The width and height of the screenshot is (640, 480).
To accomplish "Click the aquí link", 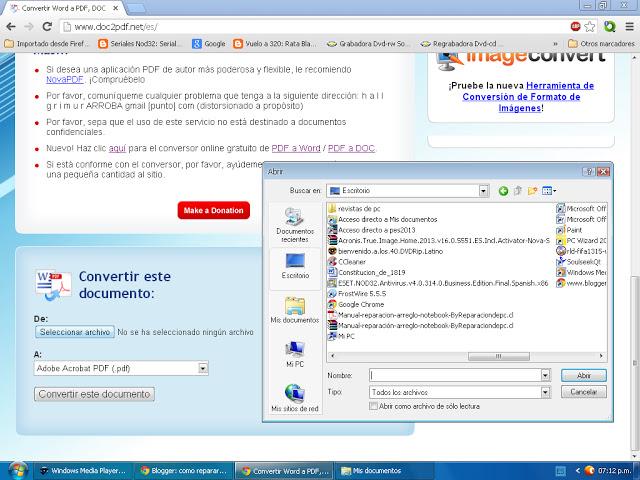I will coord(117,148).
